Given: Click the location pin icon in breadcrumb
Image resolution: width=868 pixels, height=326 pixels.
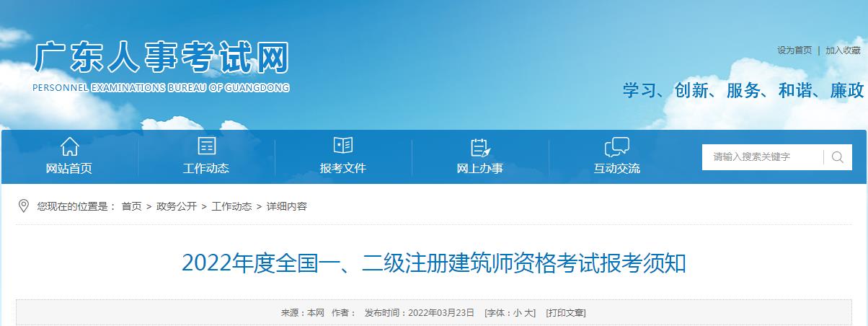Looking at the screenshot, I should click(x=24, y=206).
